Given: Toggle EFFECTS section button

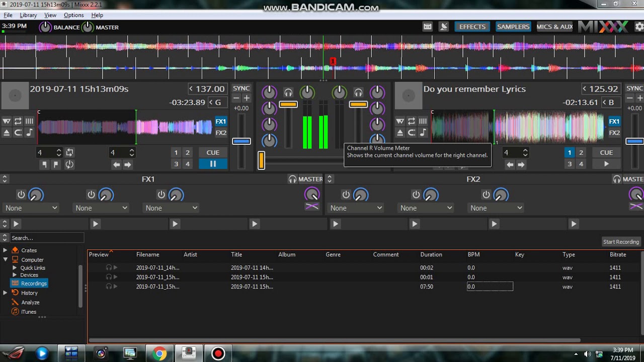Looking at the screenshot, I should [472, 27].
